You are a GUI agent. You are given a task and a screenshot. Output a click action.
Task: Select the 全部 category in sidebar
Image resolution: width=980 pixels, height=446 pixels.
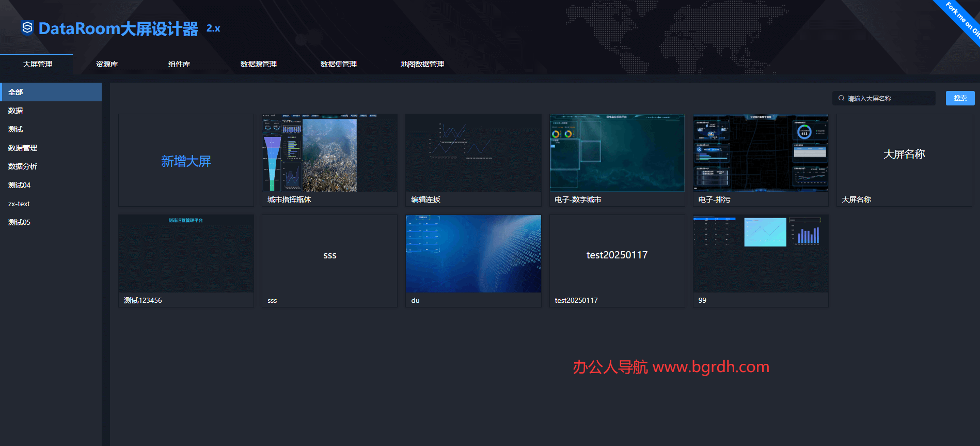pyautogui.click(x=51, y=92)
